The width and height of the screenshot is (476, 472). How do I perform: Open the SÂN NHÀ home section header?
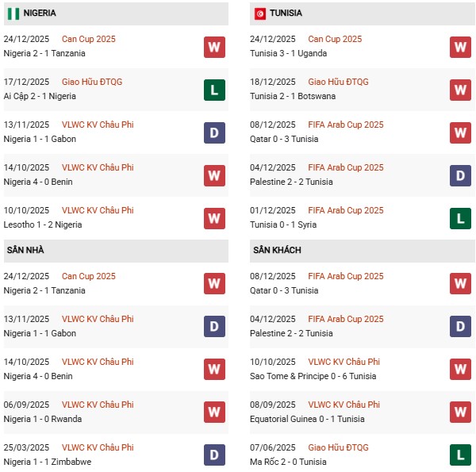coord(25,251)
